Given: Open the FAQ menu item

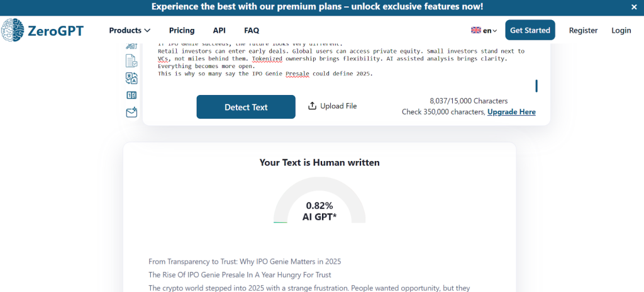Looking at the screenshot, I should click(x=252, y=30).
